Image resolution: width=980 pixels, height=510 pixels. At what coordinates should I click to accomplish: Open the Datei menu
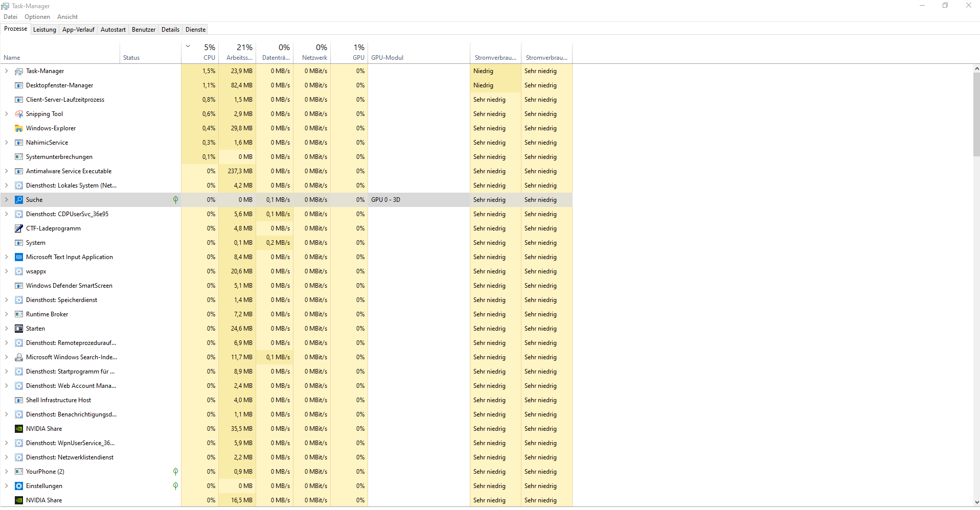click(10, 17)
